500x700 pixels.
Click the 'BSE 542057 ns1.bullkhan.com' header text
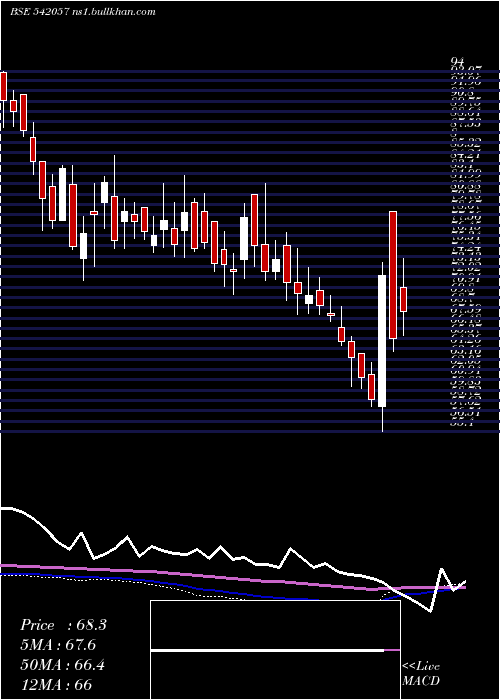[x=83, y=12]
